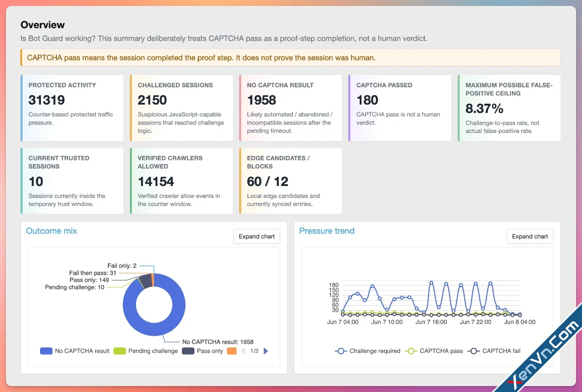
Task: Click the CAPTCHA PASSED card title
Action: 384,85
